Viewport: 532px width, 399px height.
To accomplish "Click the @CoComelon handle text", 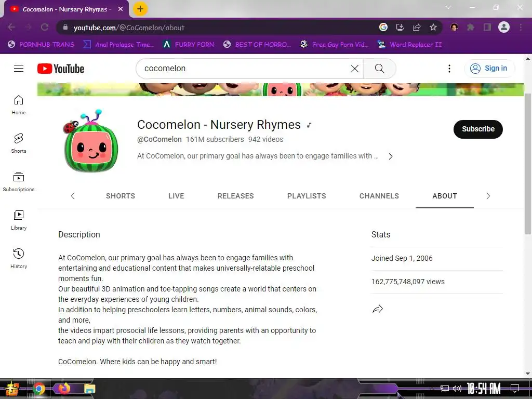I will pos(159,139).
